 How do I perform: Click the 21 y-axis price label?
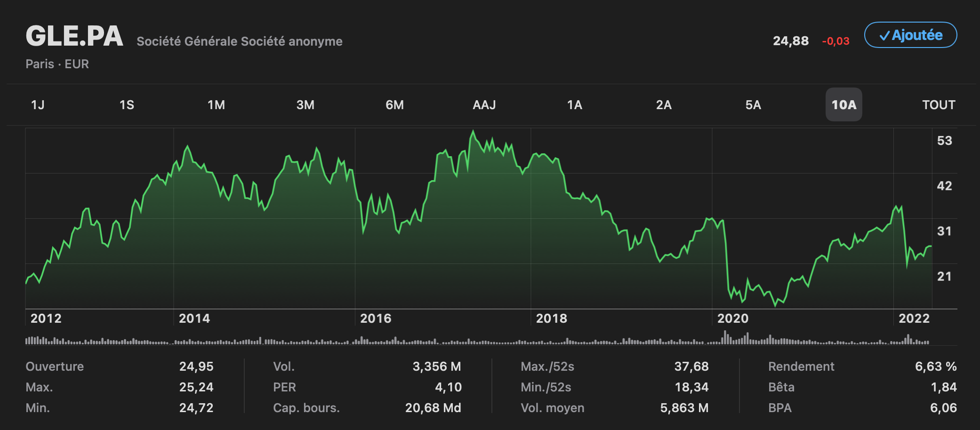(945, 276)
